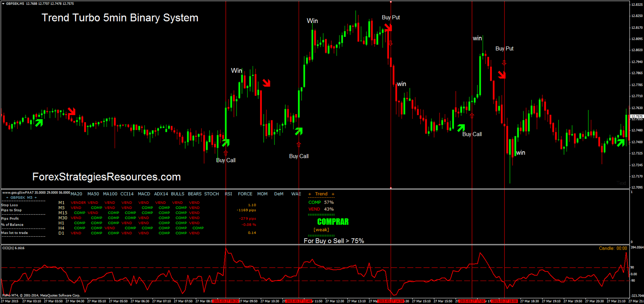Click the FORCE column header
644x304 pixels.
coord(245,194)
